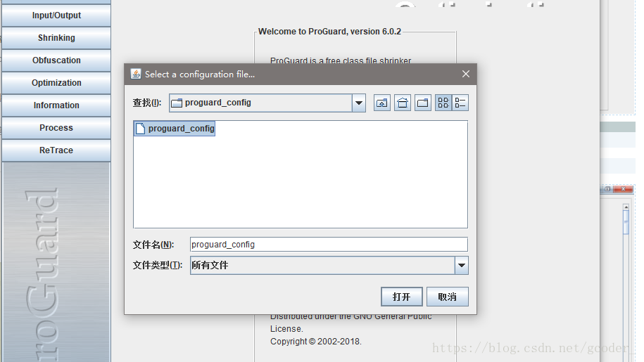Click the file name input field

tap(329, 245)
